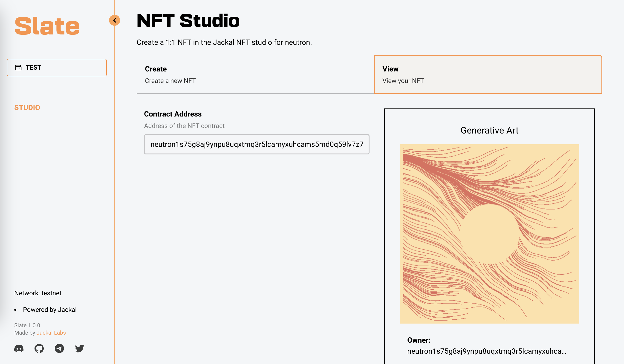The image size is (624, 364).
Task: Open the Telegram icon link
Action: [x=59, y=348]
